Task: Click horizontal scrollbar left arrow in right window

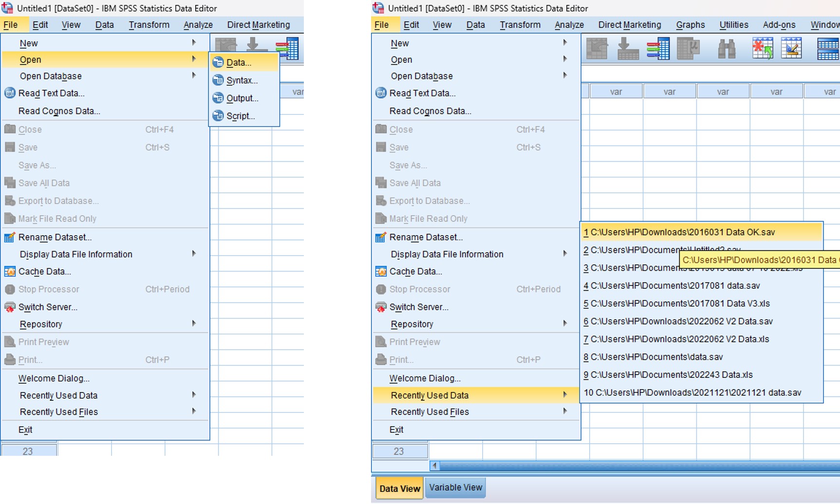Action: pos(435,466)
